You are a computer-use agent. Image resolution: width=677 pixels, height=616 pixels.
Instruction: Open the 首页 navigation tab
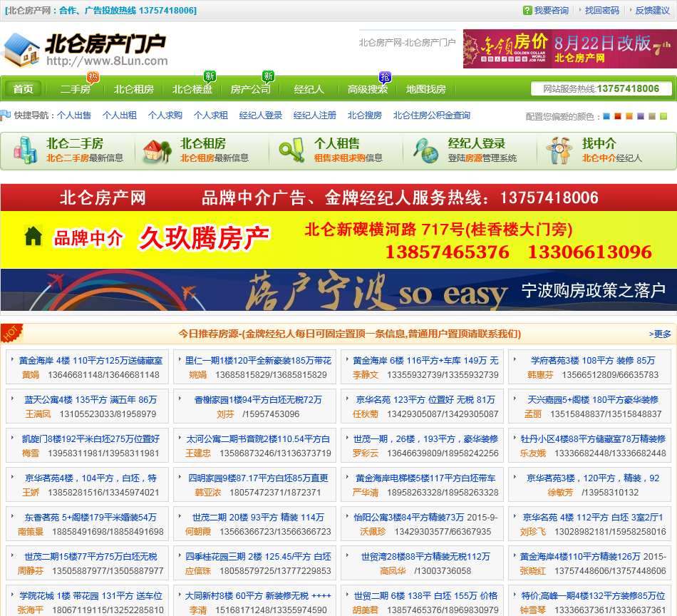23,89
